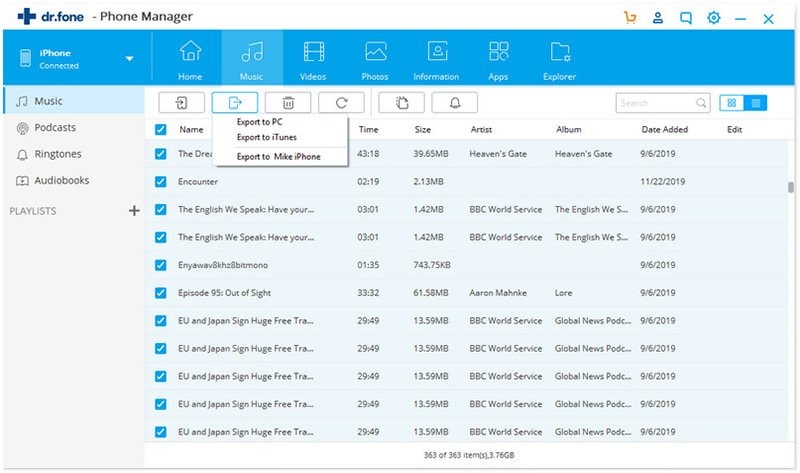Sort by the Date Added column header

[x=664, y=130]
